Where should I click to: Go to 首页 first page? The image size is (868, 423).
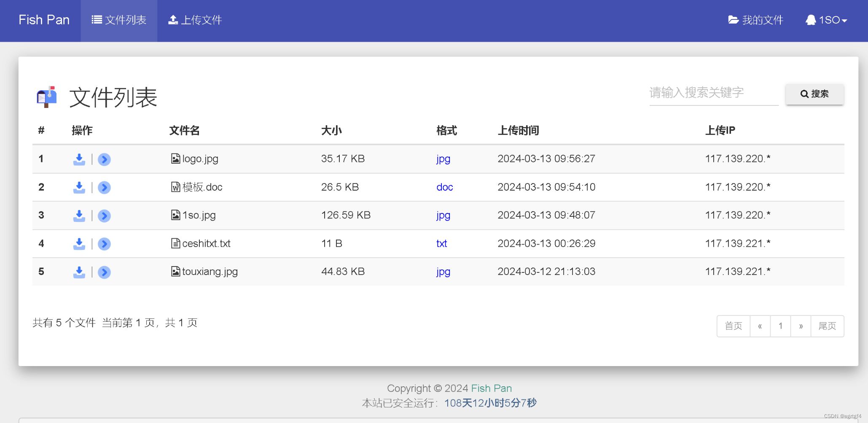733,326
